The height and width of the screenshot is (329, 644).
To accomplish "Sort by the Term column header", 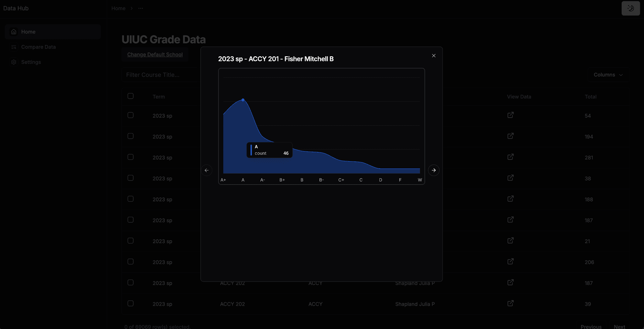I will click(x=159, y=97).
